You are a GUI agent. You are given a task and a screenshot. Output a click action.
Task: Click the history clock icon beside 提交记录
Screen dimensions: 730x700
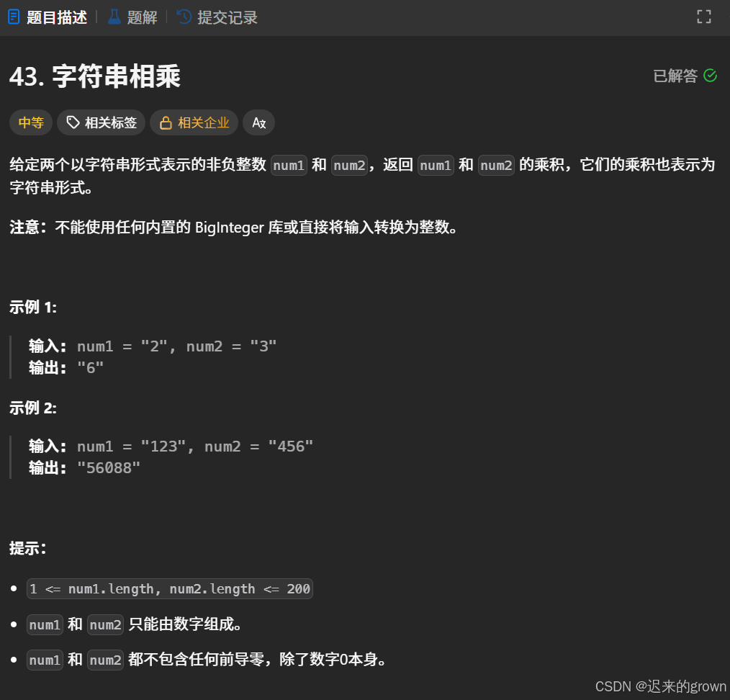(184, 17)
